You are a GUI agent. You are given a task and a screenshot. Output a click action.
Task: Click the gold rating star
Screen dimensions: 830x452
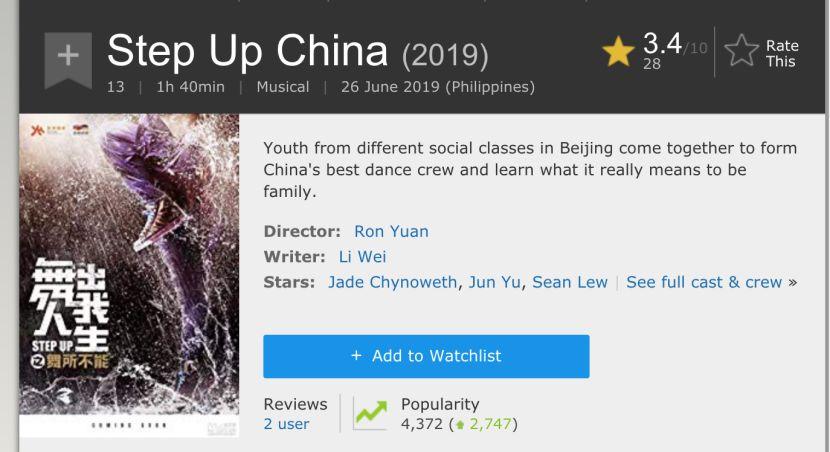click(619, 53)
